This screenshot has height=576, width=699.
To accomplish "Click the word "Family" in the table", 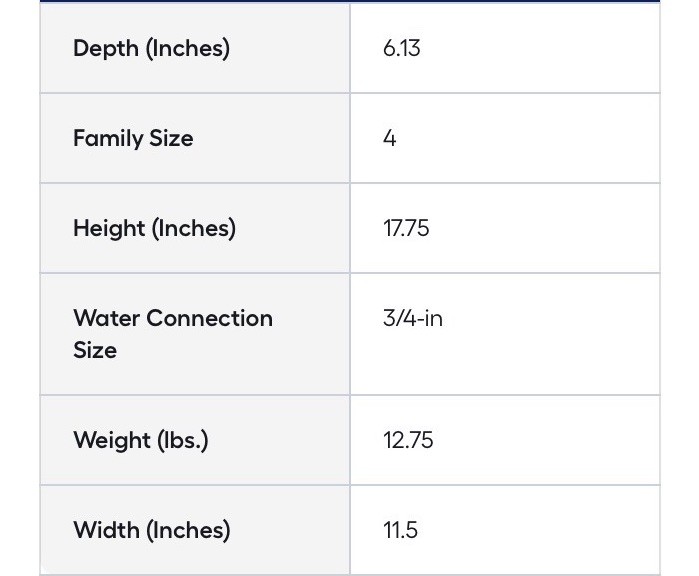I will [x=108, y=138].
